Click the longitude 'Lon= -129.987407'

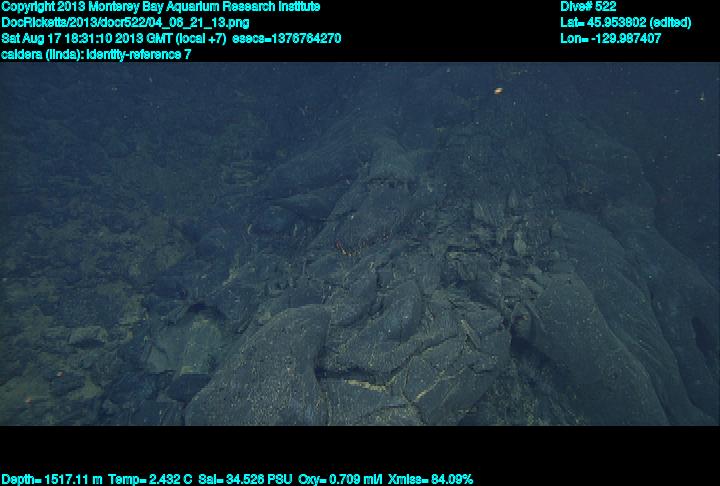click(610, 38)
